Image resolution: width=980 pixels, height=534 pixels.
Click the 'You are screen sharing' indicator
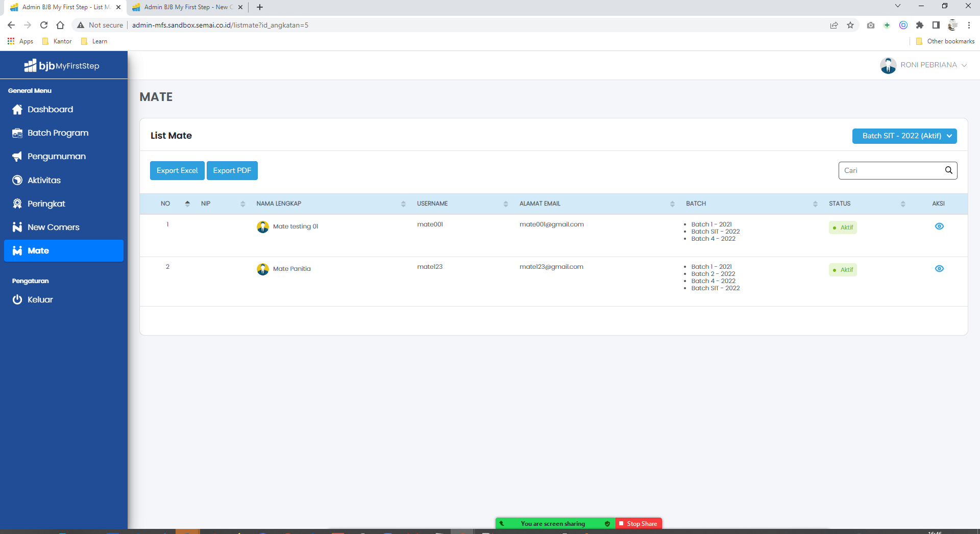coord(555,524)
